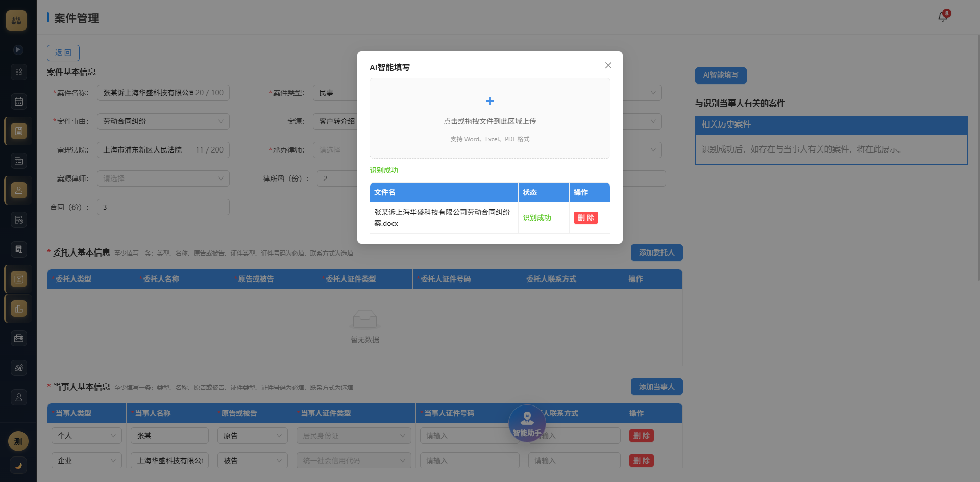Open the 原告 dropdown for 张某
This screenshot has height=482, width=980.
click(x=253, y=436)
